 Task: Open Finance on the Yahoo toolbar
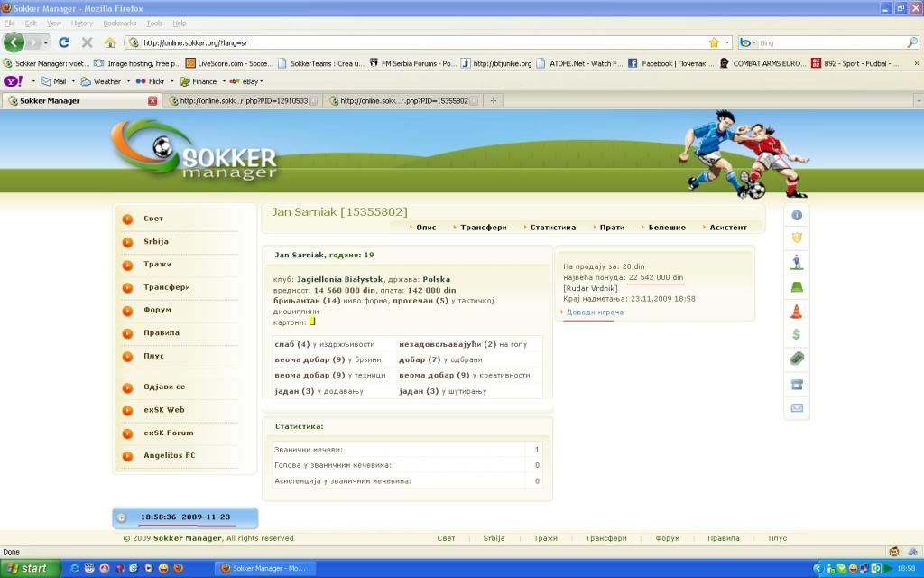click(x=199, y=81)
